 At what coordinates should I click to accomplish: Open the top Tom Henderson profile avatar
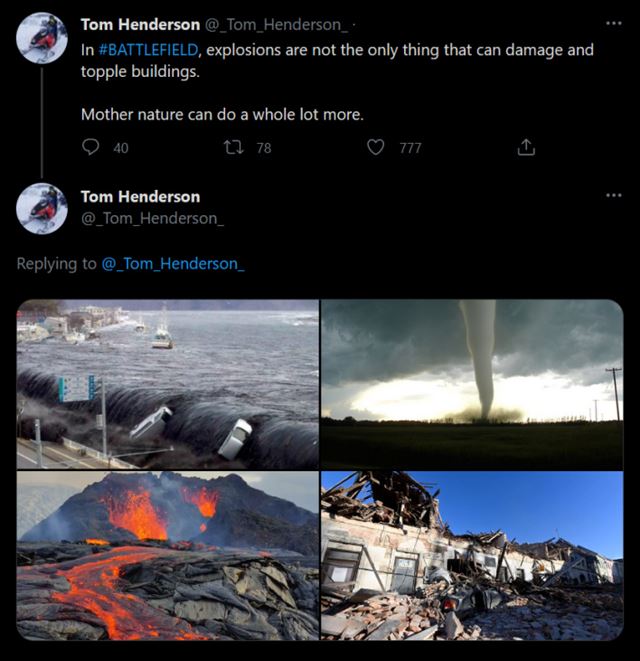pyautogui.click(x=42, y=38)
